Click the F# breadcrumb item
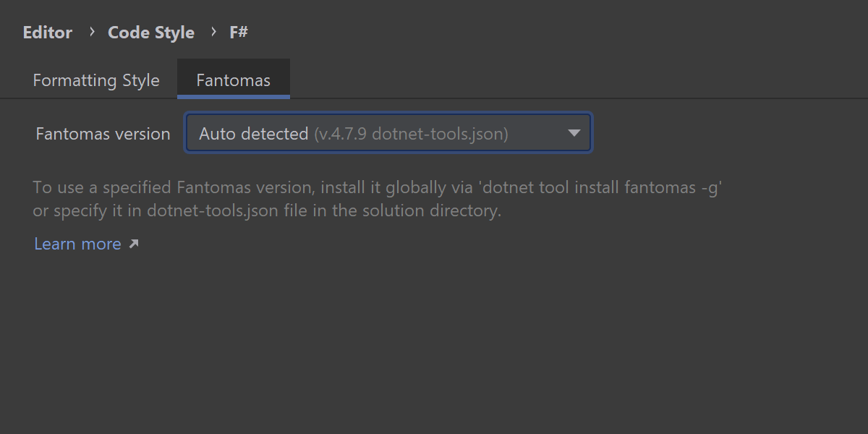Screen dimensions: 868x434 point(239,33)
